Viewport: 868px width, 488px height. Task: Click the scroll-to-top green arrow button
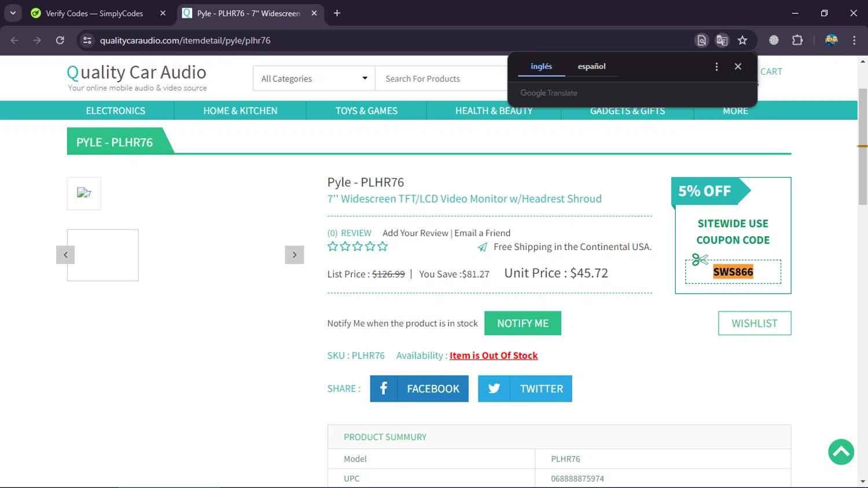click(x=841, y=452)
